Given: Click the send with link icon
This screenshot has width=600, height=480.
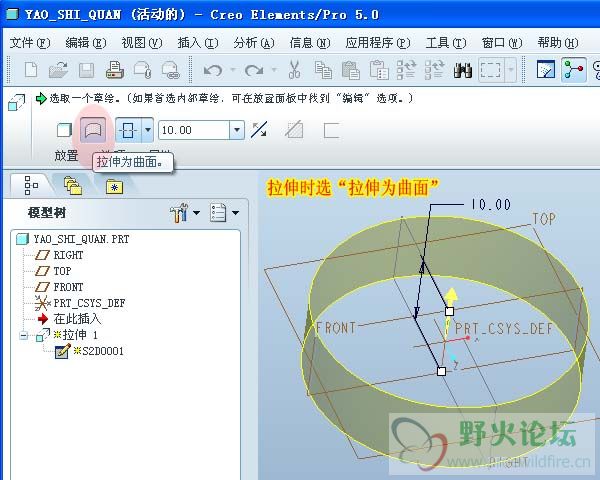Looking at the screenshot, I should (171, 70).
